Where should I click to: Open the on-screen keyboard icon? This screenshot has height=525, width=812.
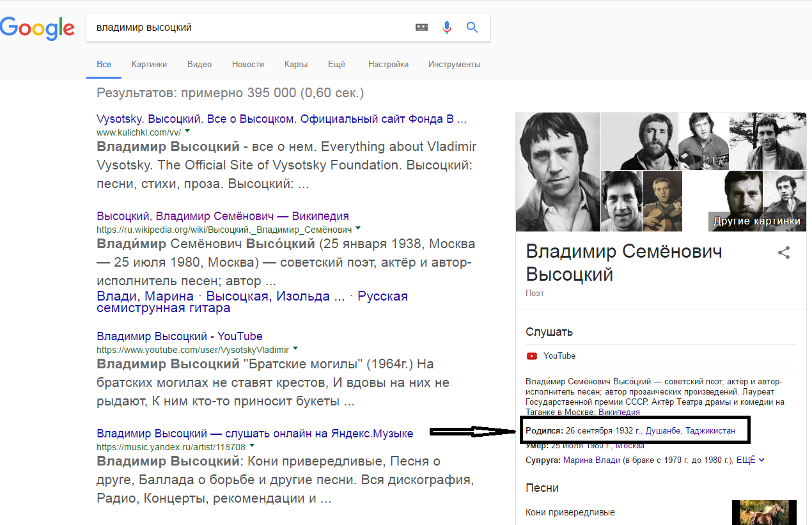pos(421,27)
